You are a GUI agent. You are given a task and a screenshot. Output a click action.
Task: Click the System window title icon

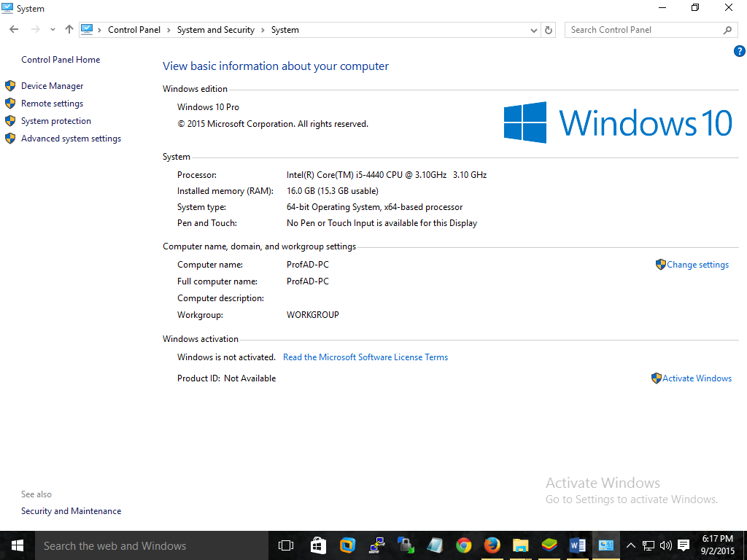point(7,8)
